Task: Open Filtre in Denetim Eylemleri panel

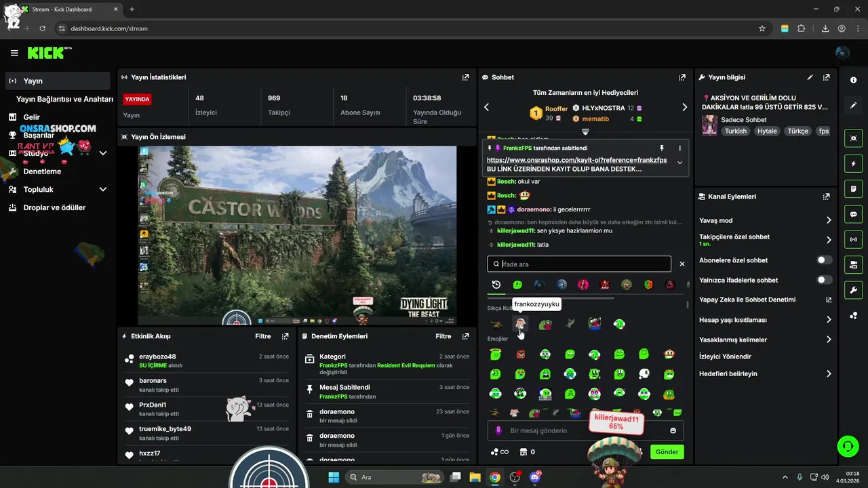Action: click(443, 336)
